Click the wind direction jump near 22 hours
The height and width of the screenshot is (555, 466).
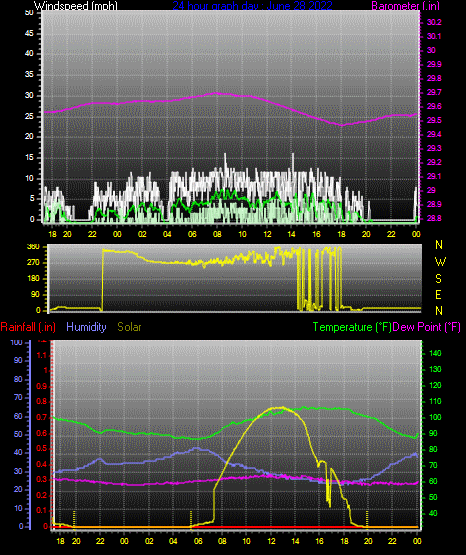[102, 280]
